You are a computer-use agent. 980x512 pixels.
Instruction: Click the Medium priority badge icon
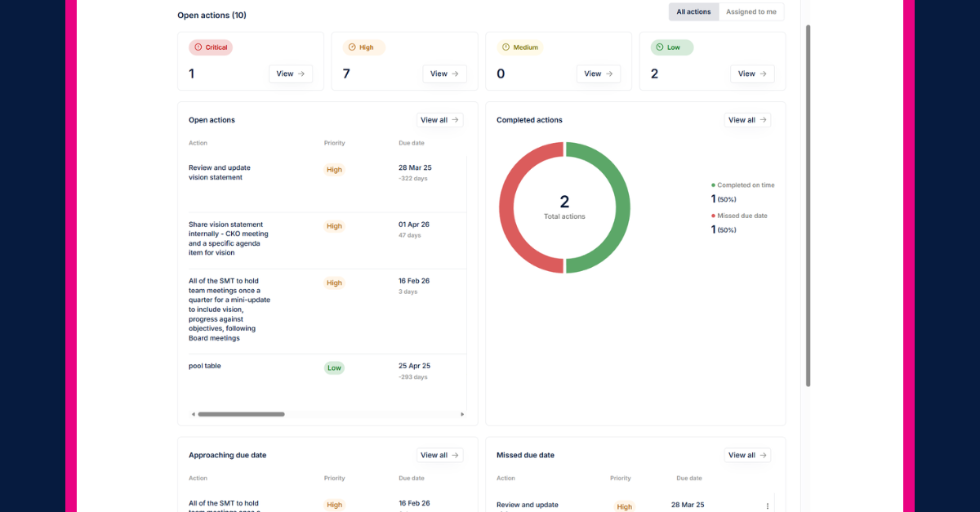point(506,47)
